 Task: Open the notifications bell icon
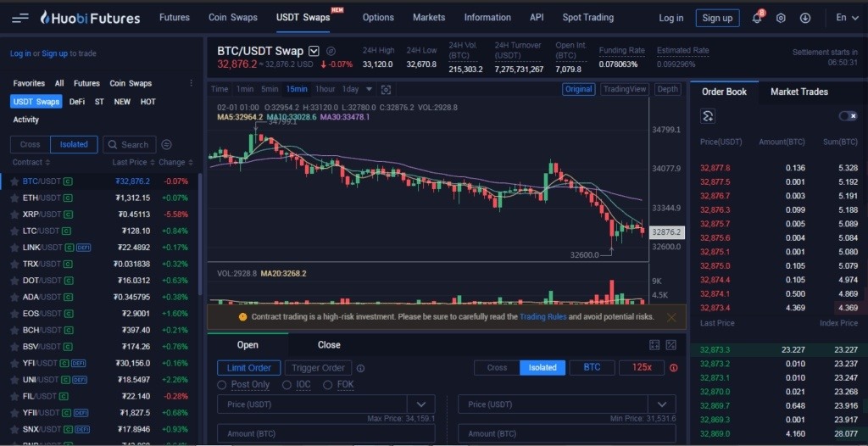click(x=757, y=18)
